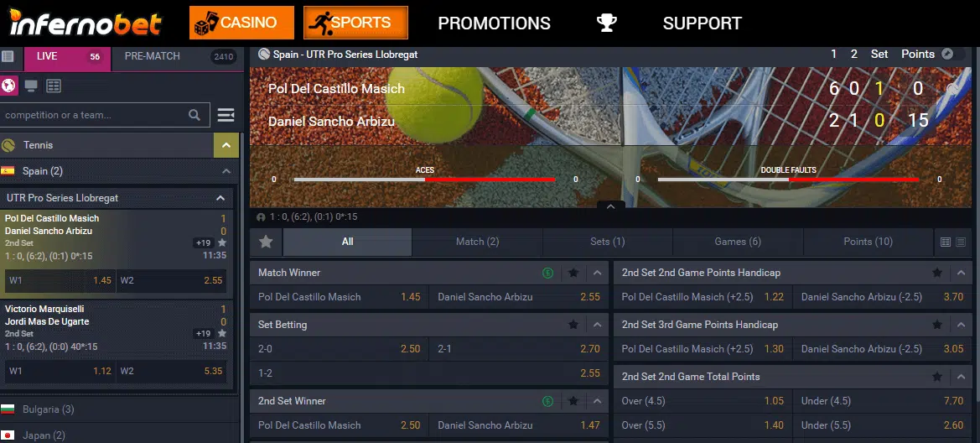Image resolution: width=980 pixels, height=443 pixels.
Task: Collapse the 2nd Set Winner market
Action: pos(597,401)
